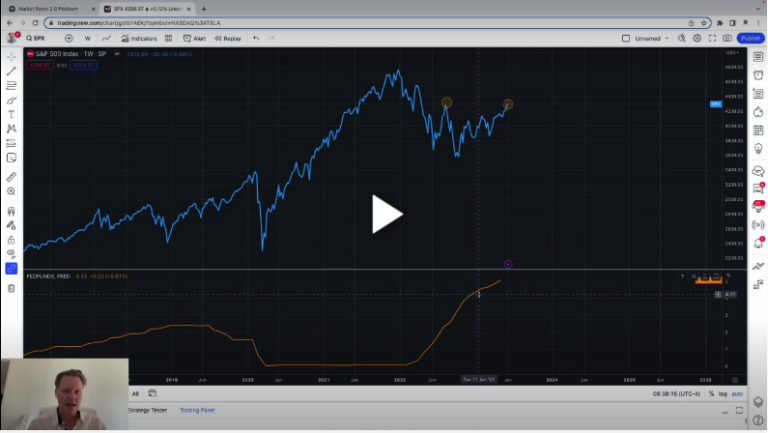The image size is (768, 433).
Task: Start bar Replay mode
Action: (x=228, y=38)
